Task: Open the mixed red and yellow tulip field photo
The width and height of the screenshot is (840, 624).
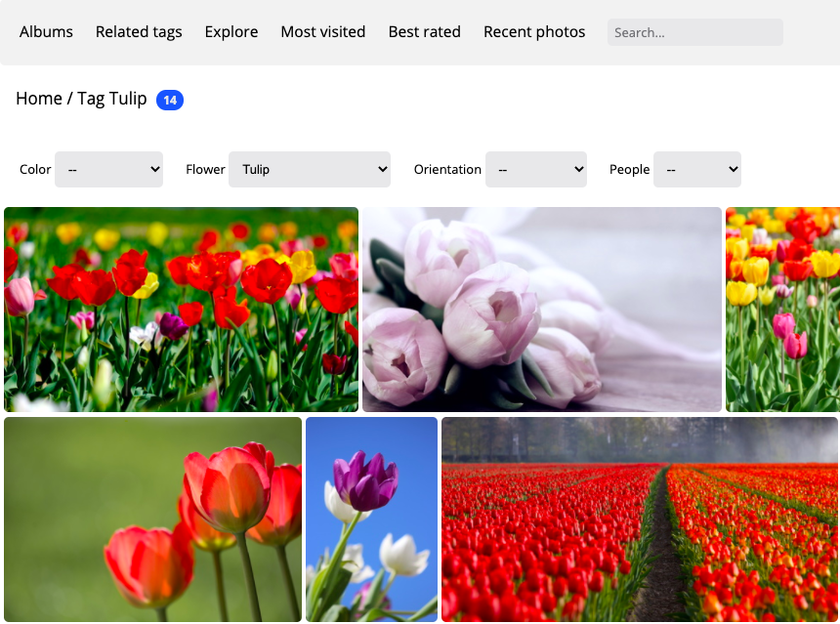Action: click(x=181, y=310)
